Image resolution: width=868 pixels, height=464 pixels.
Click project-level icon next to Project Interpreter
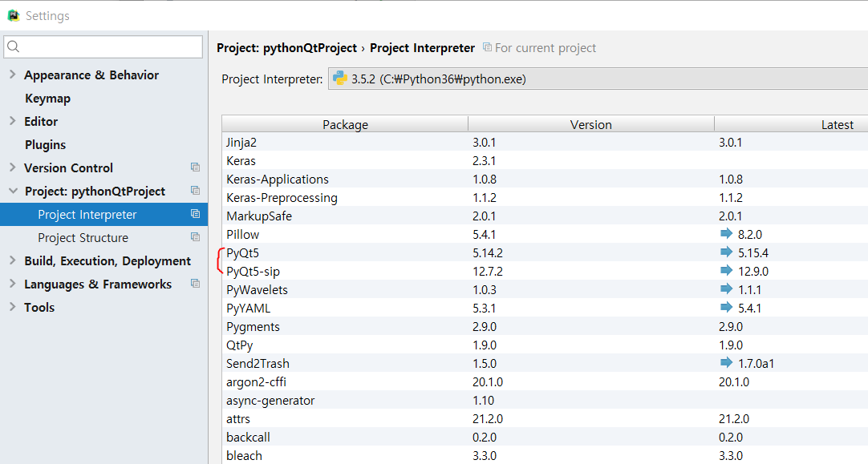pos(195,213)
